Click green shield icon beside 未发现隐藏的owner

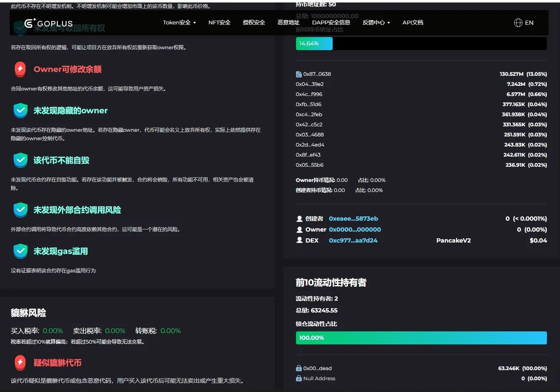click(x=20, y=110)
